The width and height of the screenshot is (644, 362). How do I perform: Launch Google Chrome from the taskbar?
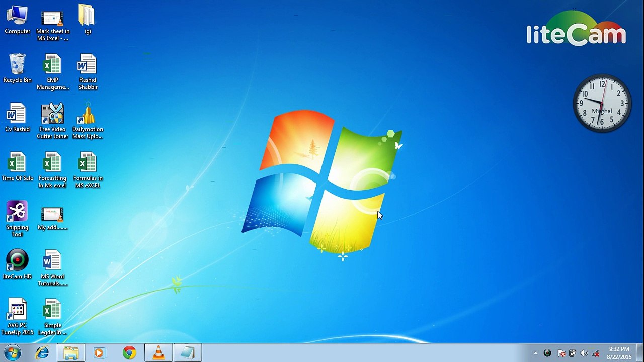pyautogui.click(x=129, y=353)
